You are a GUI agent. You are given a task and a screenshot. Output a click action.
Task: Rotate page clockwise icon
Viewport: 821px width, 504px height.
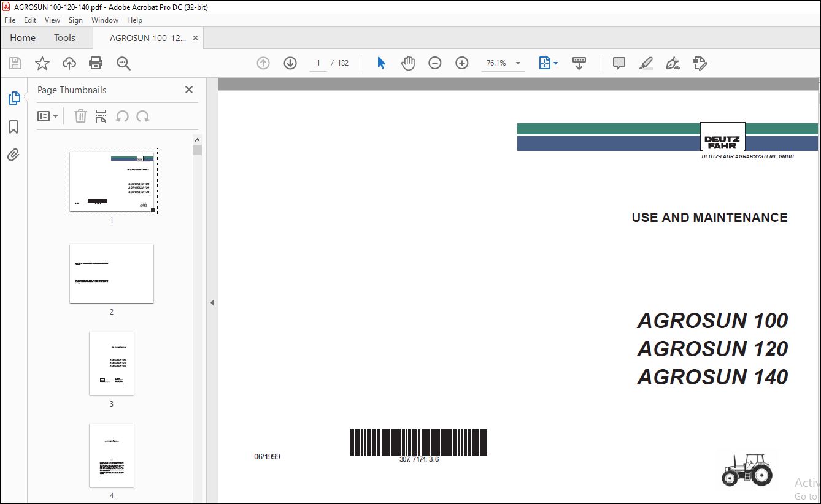coord(143,116)
